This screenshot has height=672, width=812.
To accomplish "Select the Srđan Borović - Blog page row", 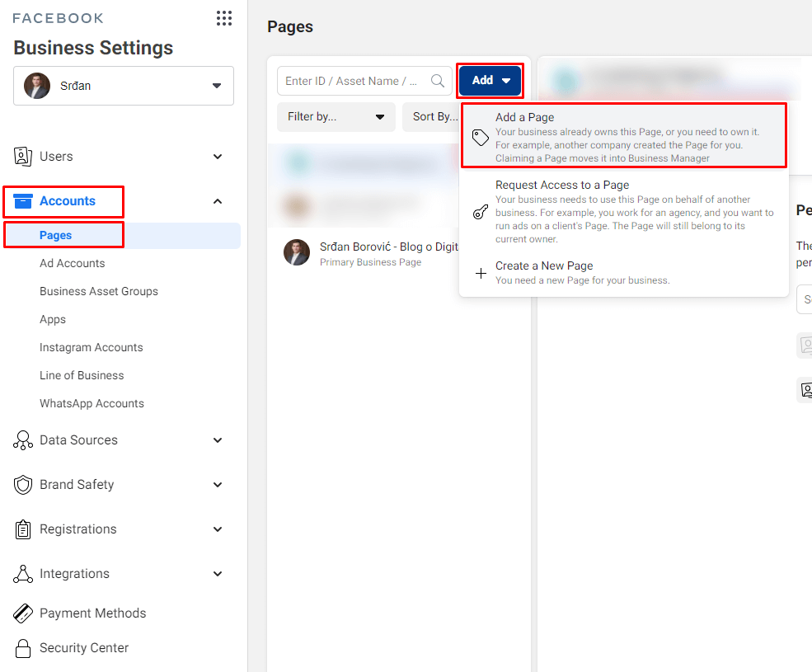I will [364, 253].
